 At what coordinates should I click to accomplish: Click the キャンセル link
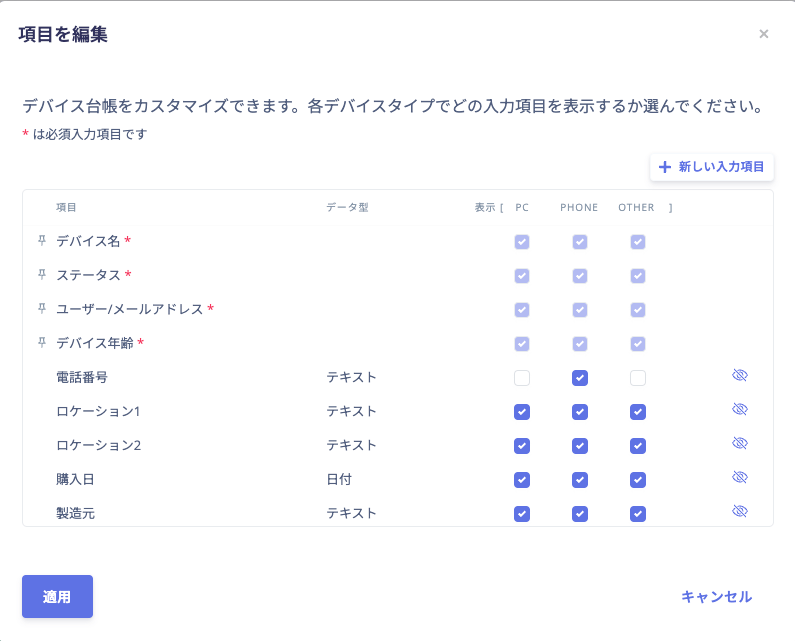[716, 596]
